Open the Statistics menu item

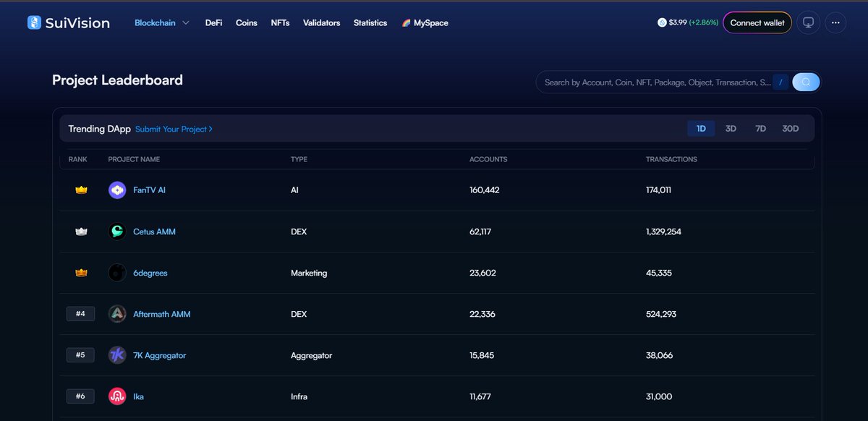tap(370, 22)
